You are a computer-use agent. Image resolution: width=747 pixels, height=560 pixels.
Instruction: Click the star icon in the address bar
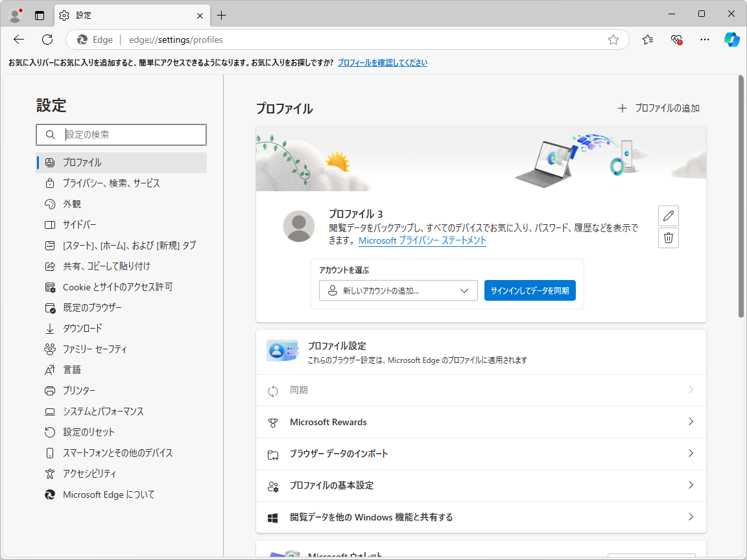[x=613, y=40]
